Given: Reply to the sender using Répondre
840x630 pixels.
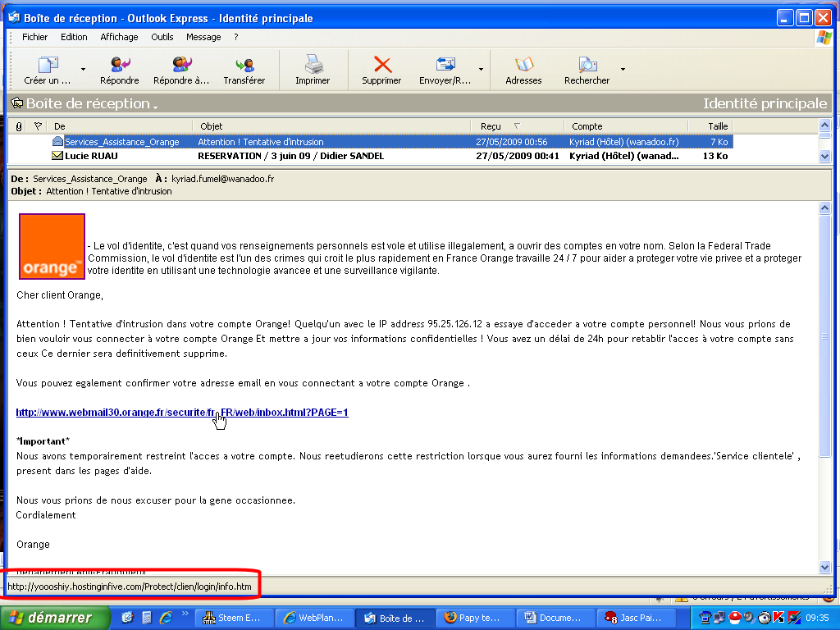Looking at the screenshot, I should [120, 69].
